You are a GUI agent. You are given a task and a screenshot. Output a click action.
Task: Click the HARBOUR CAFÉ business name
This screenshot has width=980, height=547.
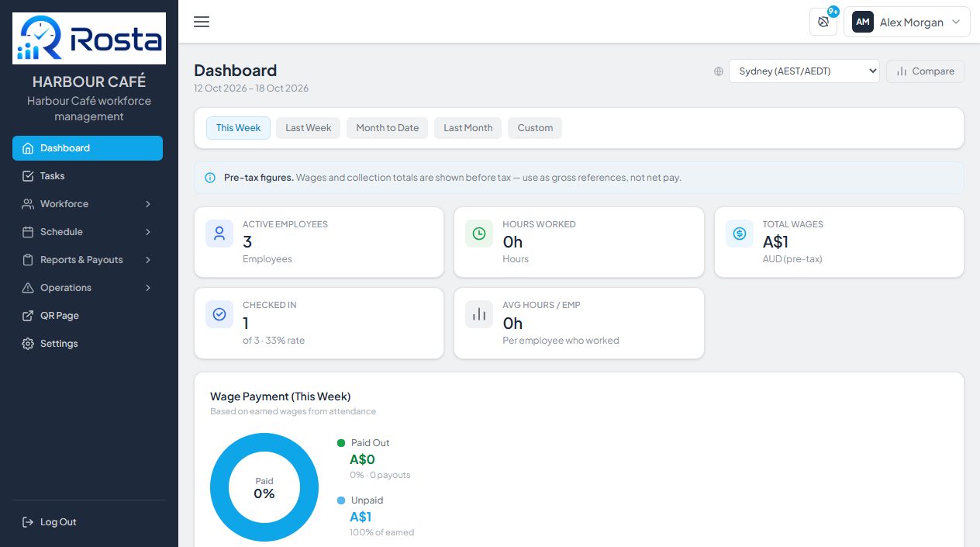coord(89,81)
